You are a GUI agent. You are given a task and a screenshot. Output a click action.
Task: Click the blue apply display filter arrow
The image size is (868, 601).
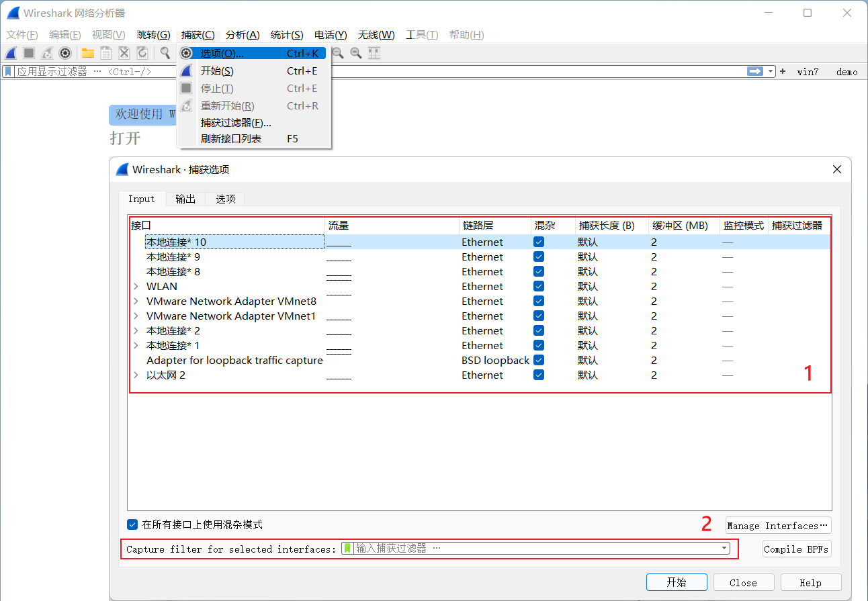coord(756,71)
